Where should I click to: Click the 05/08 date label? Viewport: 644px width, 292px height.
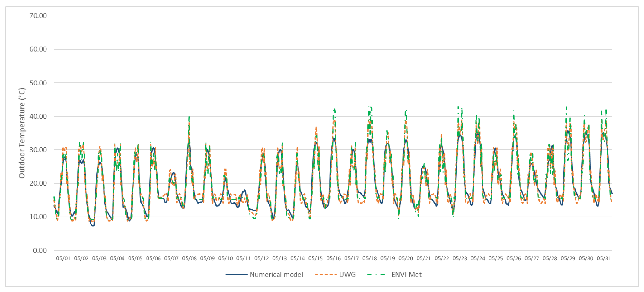189,259
